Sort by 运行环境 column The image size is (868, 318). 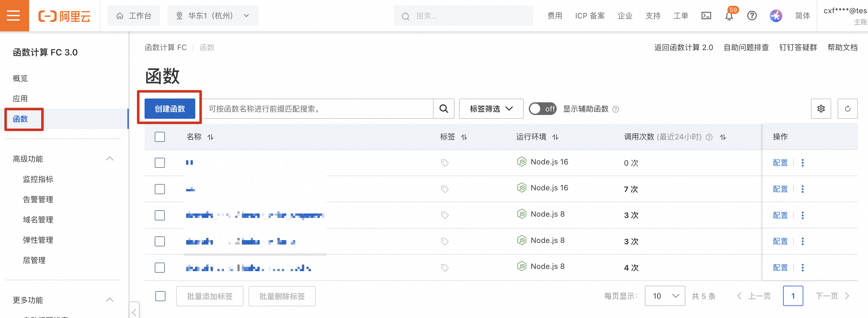point(555,137)
